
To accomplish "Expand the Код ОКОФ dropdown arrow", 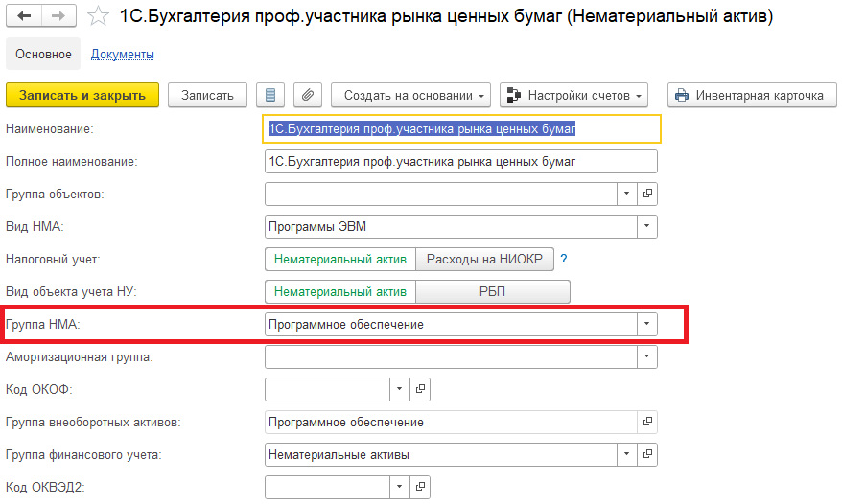I will point(400,389).
